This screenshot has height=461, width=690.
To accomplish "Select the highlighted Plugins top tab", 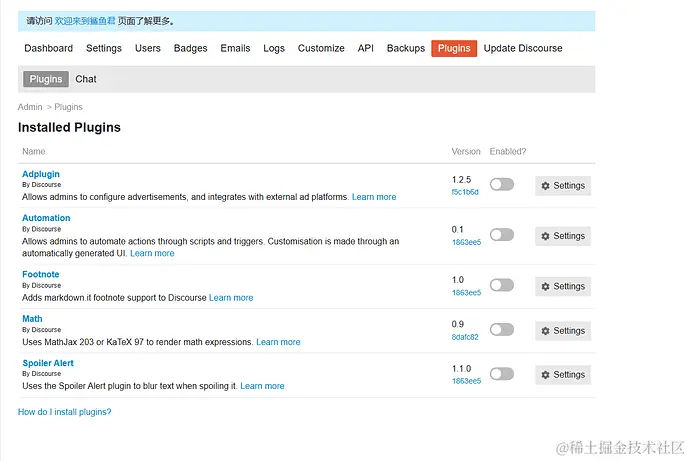I will (454, 48).
